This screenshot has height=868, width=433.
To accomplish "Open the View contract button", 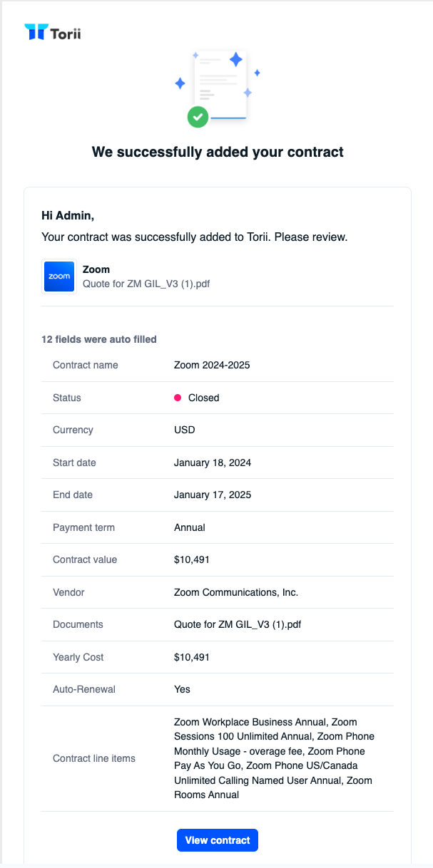I will click(218, 840).
